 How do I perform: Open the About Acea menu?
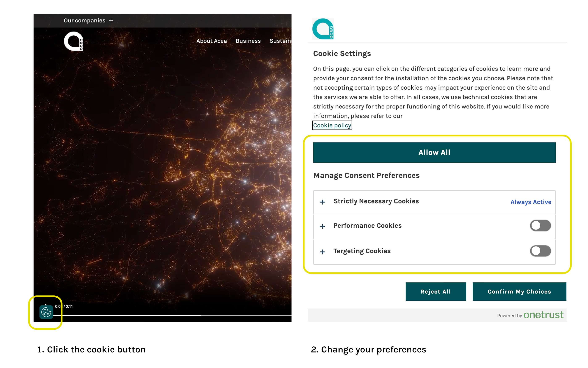tap(211, 41)
